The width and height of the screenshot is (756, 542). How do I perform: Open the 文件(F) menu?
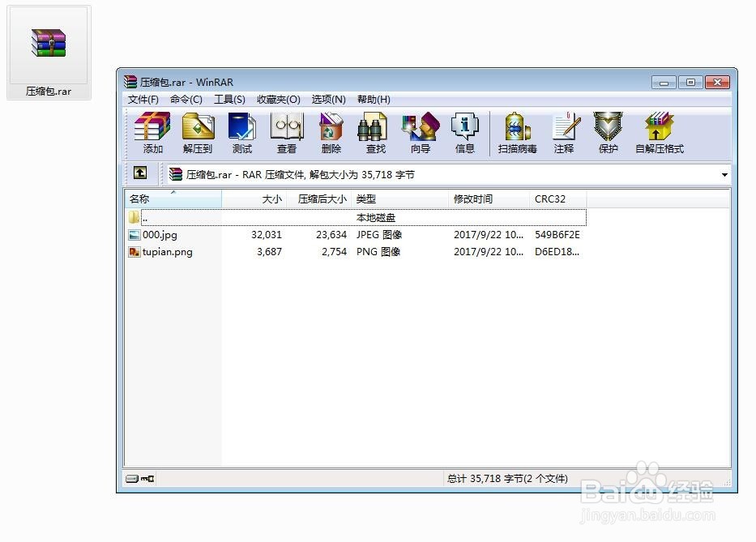point(143,100)
